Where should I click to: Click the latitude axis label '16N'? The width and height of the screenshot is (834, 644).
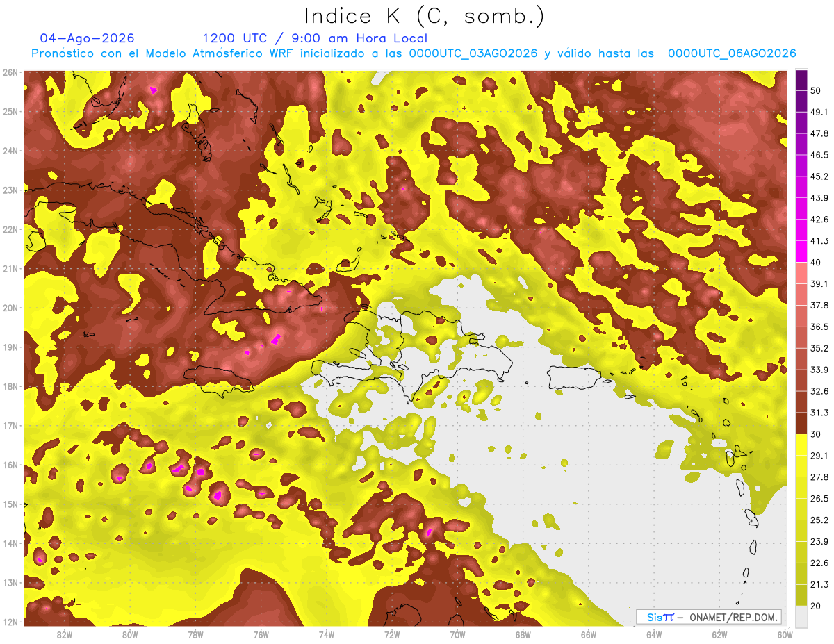click(x=10, y=465)
